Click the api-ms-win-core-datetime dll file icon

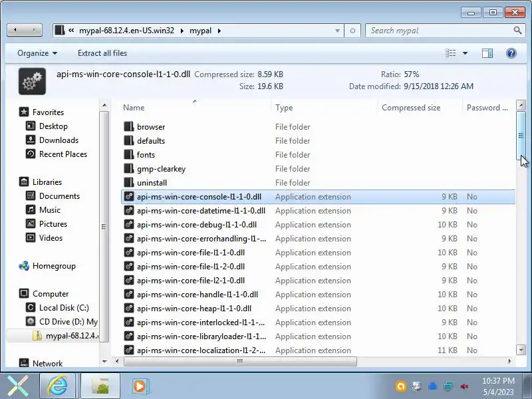(x=128, y=210)
